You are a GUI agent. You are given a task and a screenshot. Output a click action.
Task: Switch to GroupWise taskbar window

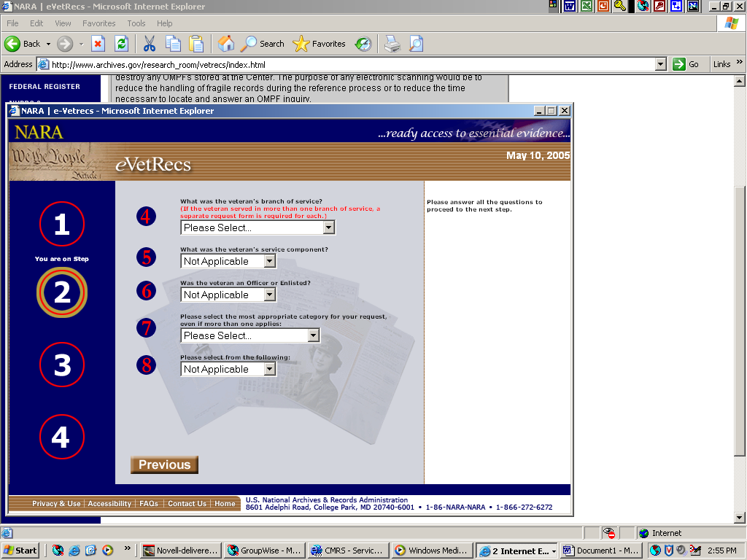(x=265, y=551)
